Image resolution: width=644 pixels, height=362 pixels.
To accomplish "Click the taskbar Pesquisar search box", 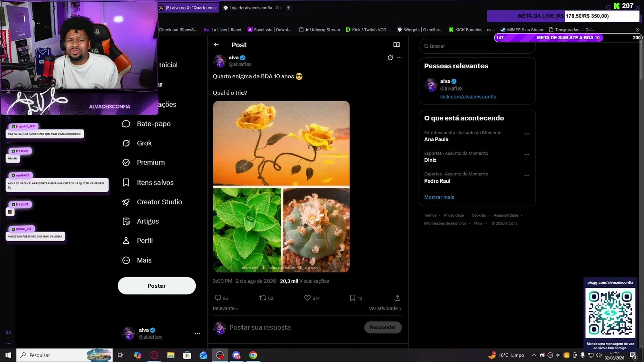I will (65, 355).
